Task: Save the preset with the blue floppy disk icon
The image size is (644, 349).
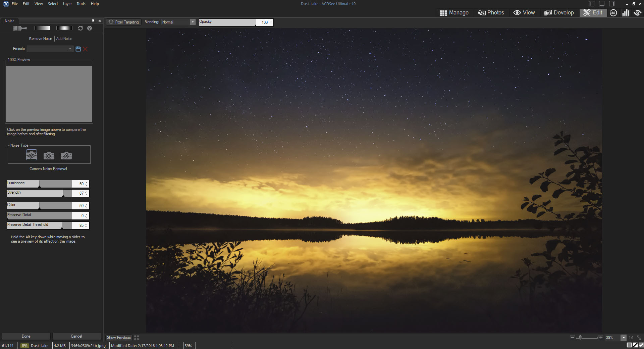Action: click(78, 49)
